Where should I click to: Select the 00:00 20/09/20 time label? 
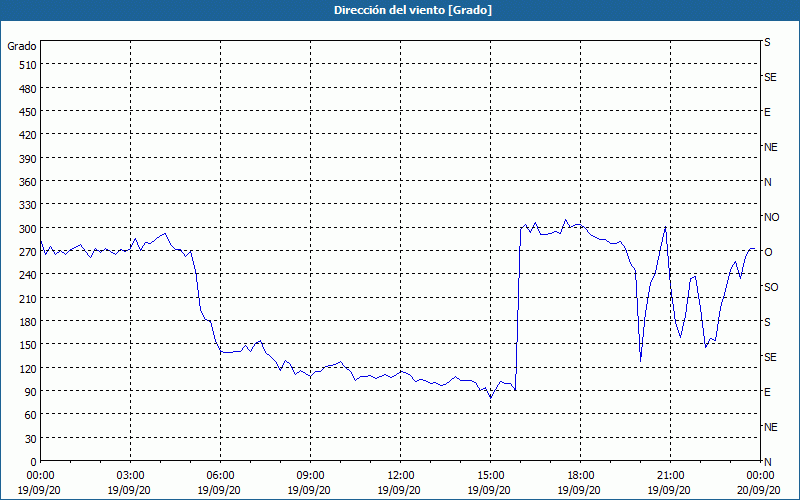(x=760, y=483)
